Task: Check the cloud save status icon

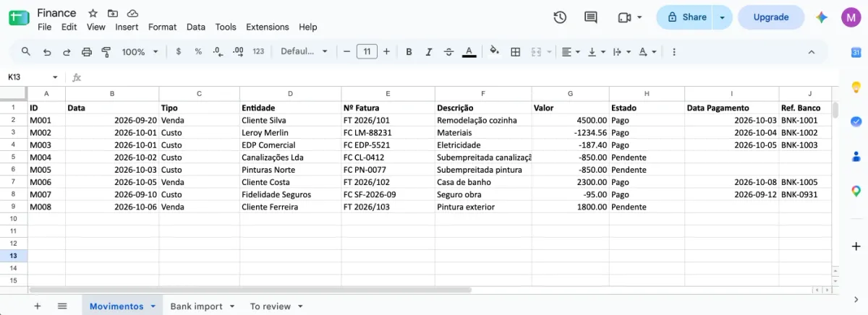Action: pyautogui.click(x=132, y=14)
